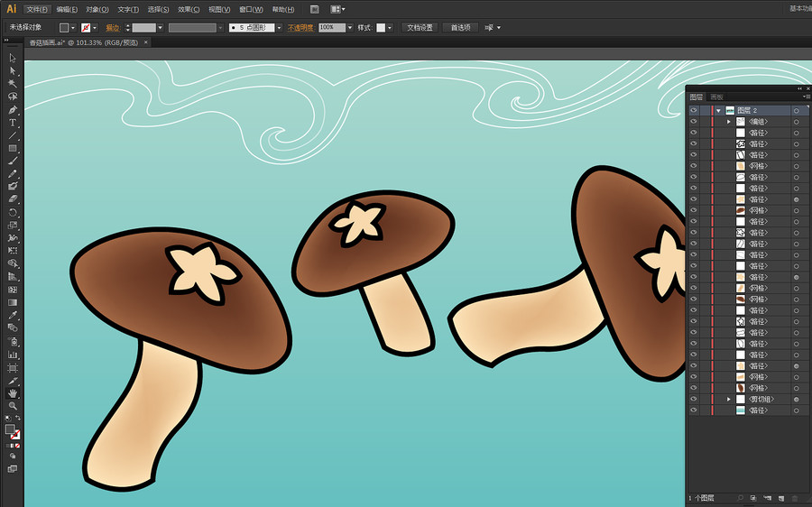
Task: Open fill color dropdown in control bar
Action: pyautogui.click(x=73, y=28)
